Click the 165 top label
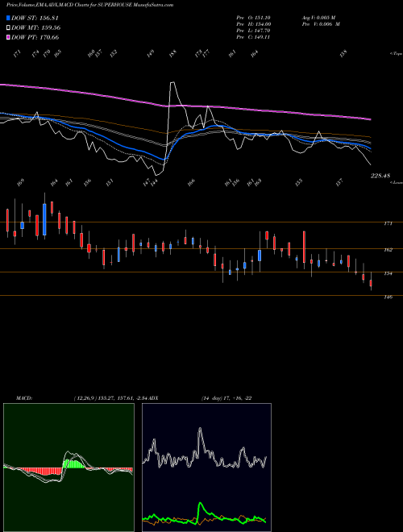 click(x=57, y=53)
